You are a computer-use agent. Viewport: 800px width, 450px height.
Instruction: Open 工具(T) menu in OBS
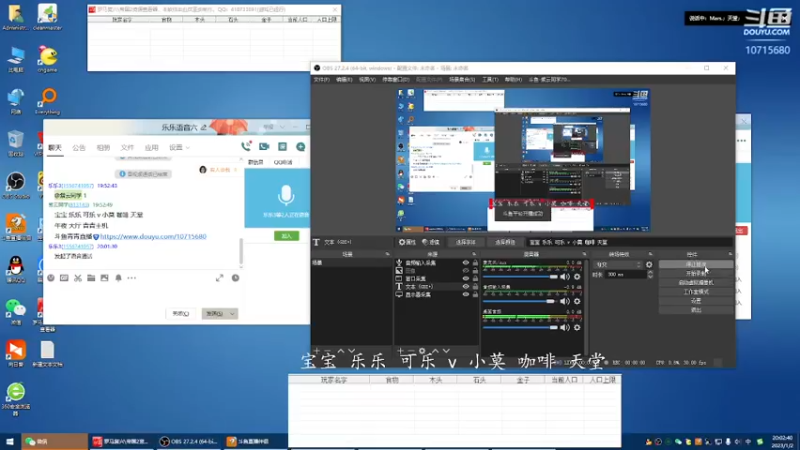[x=490, y=80]
